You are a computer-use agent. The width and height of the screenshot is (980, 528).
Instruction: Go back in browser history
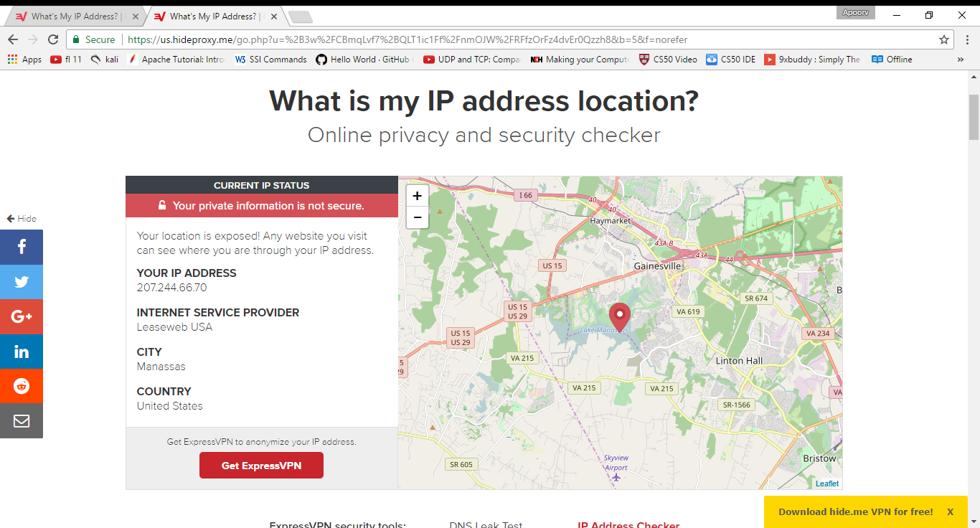pos(13,39)
